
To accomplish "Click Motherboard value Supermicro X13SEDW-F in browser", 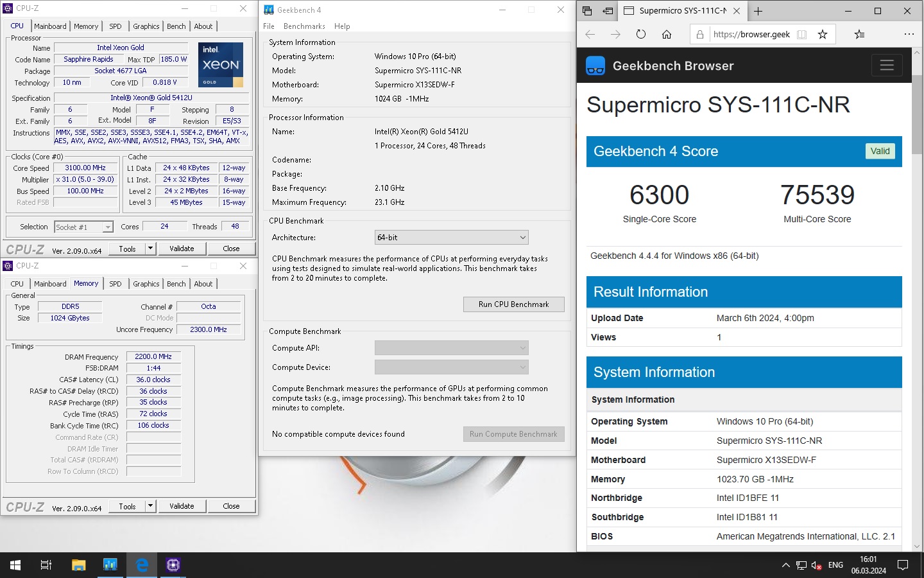I will (x=767, y=460).
